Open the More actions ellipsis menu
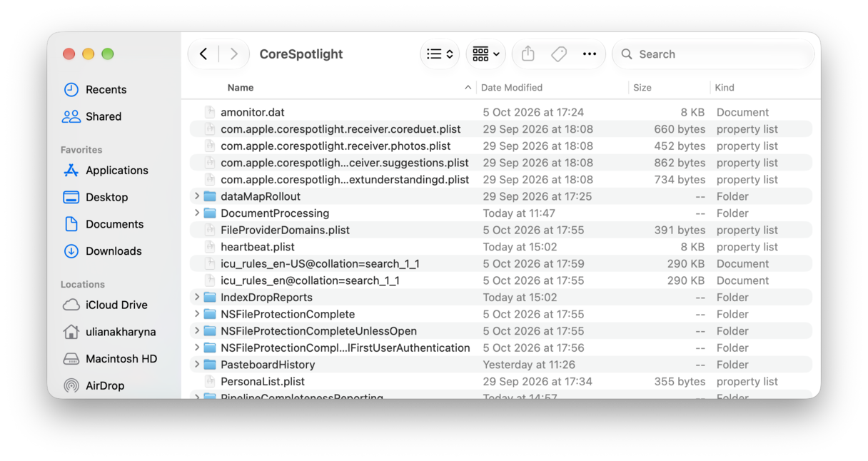Screen dimensions: 868x461 click(x=590, y=54)
